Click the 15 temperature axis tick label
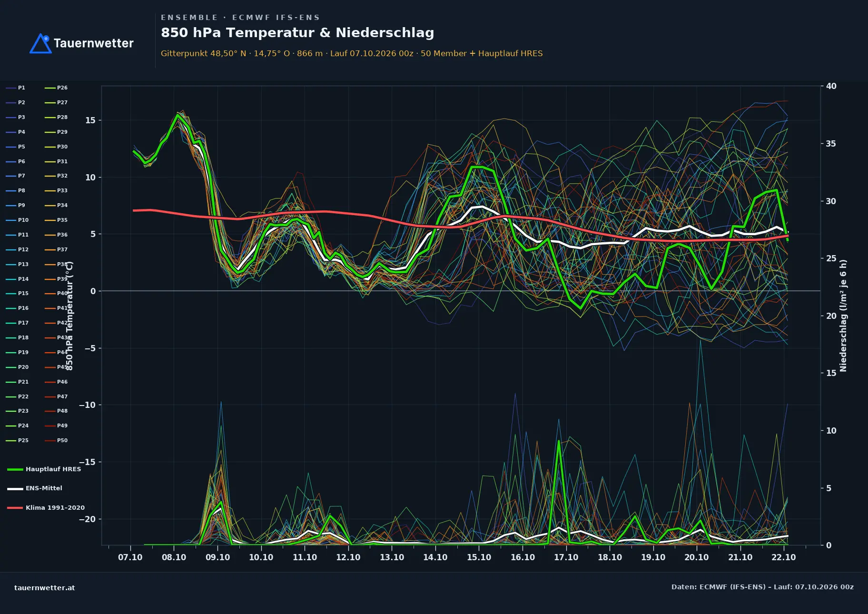Viewport: 868px width, 614px height. [x=90, y=120]
